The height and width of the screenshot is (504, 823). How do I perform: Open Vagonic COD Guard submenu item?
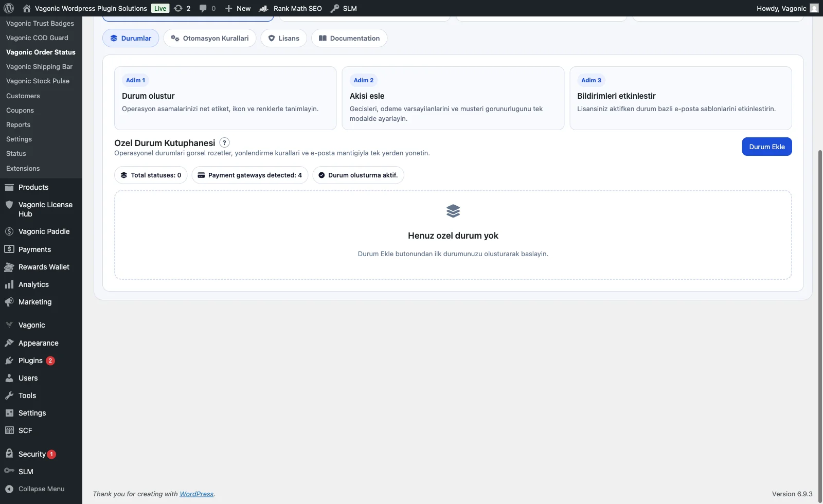(37, 38)
